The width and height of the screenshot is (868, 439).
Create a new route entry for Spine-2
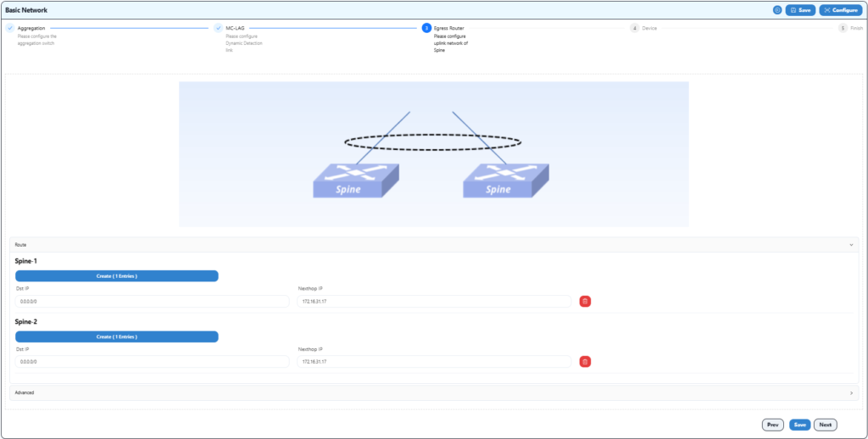[117, 336]
